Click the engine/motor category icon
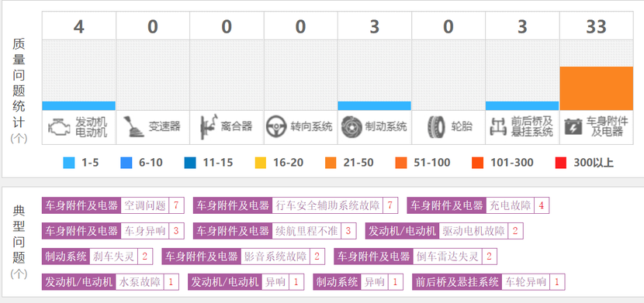This screenshot has height=303, width=644. [60, 127]
